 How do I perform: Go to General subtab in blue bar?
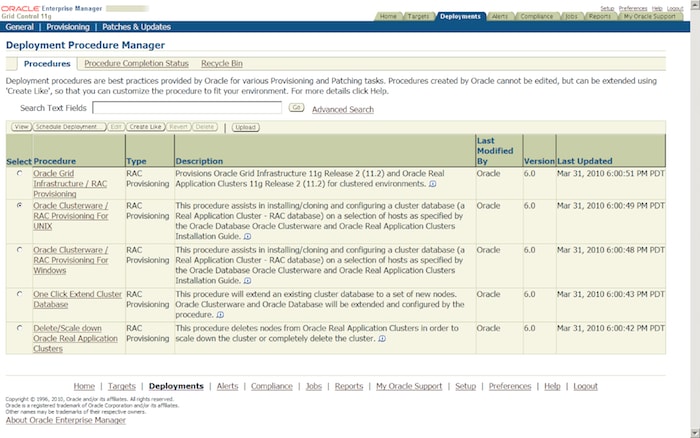(20, 27)
